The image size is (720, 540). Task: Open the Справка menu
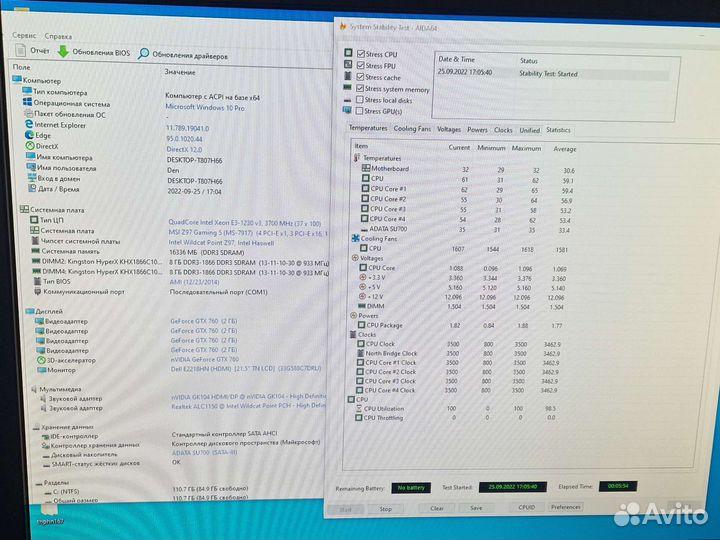click(58, 36)
